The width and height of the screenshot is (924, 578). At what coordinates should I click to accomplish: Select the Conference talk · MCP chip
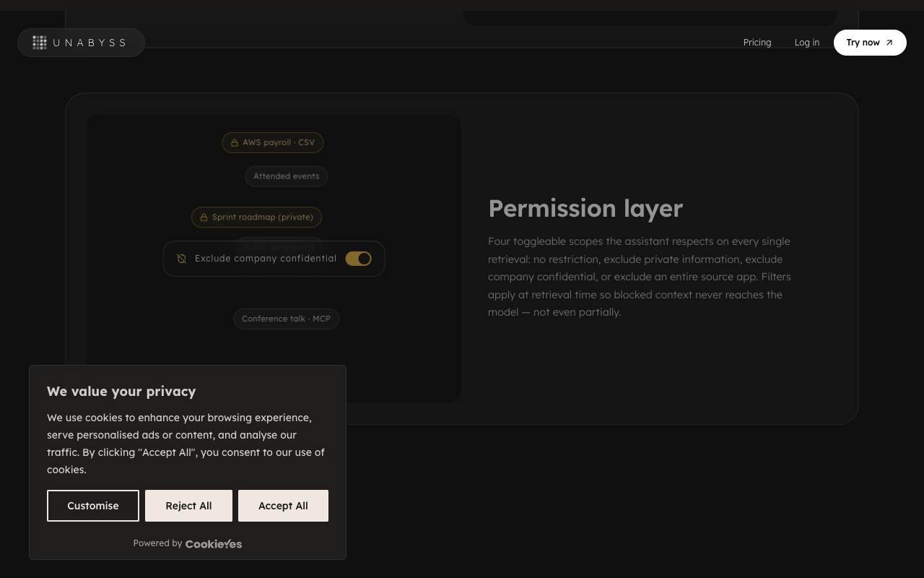pyautogui.click(x=287, y=319)
